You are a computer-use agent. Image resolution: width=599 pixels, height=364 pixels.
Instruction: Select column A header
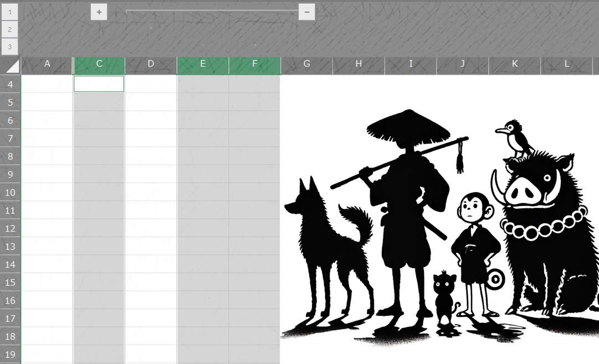tap(47, 64)
